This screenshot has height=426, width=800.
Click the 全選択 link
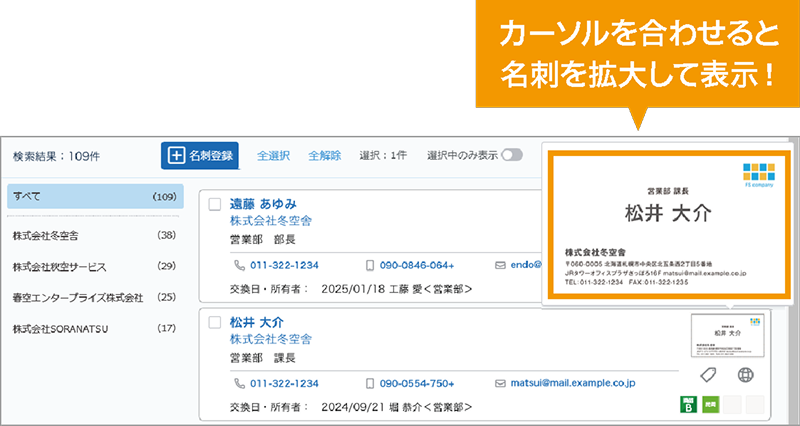click(x=273, y=156)
